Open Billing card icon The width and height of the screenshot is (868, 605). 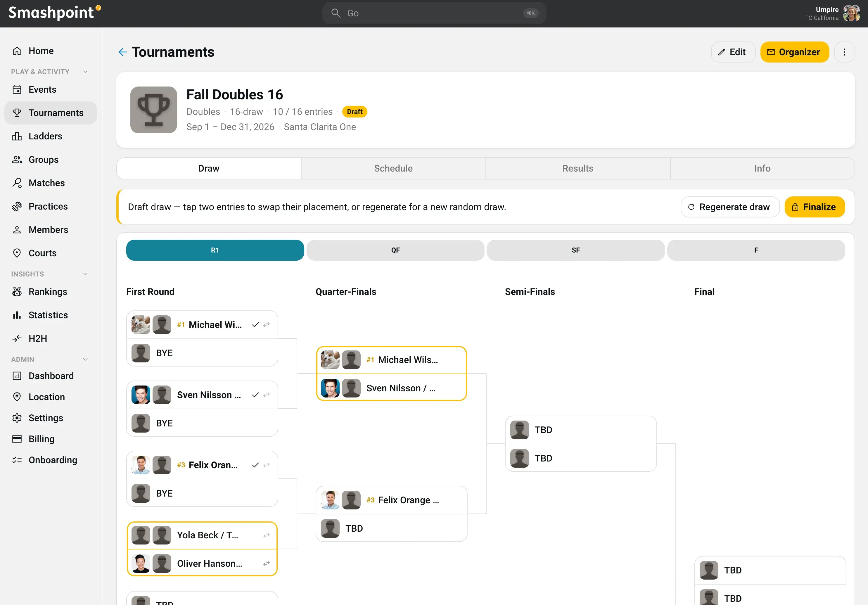tap(17, 439)
